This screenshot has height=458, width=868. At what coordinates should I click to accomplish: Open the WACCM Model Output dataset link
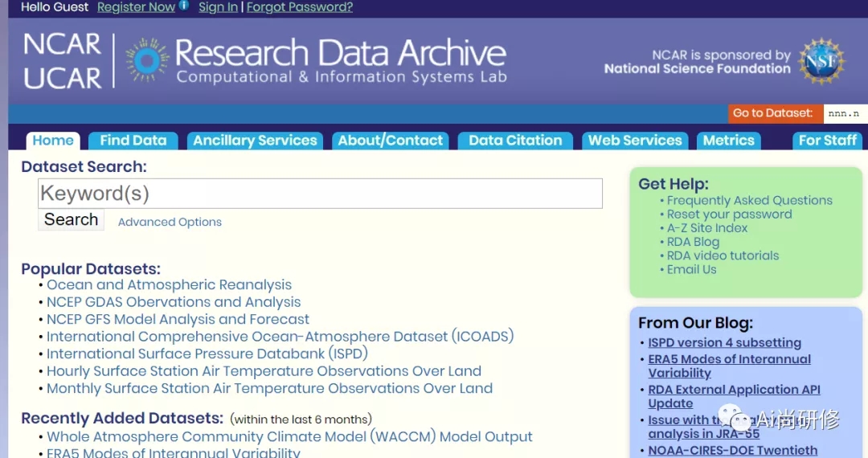[289, 436]
